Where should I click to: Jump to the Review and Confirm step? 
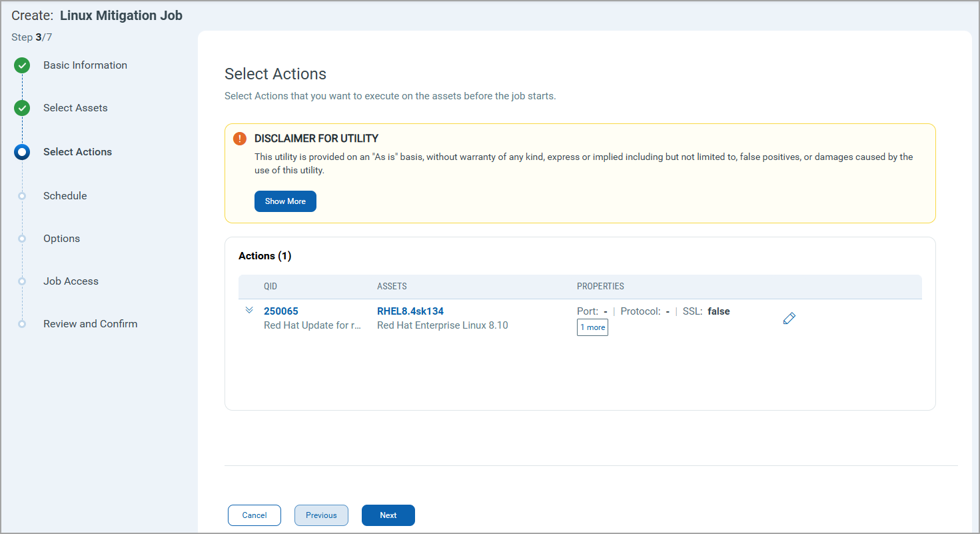(x=90, y=324)
